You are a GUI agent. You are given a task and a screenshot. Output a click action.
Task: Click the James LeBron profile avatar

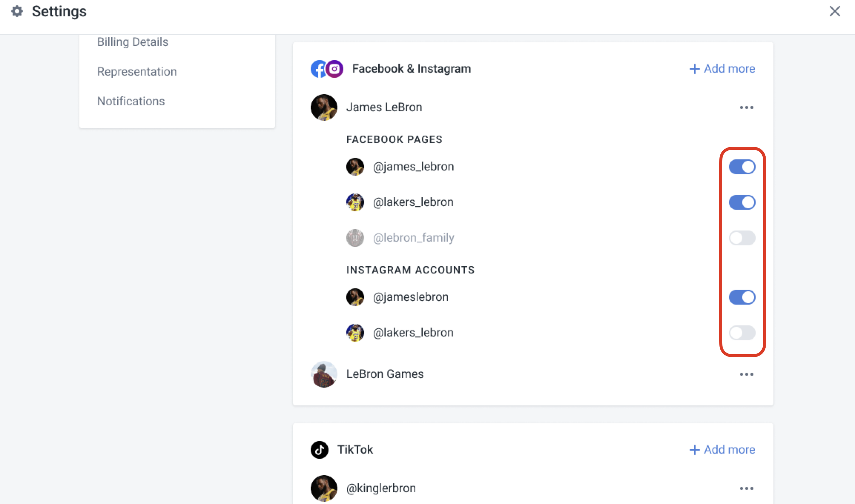coord(324,107)
